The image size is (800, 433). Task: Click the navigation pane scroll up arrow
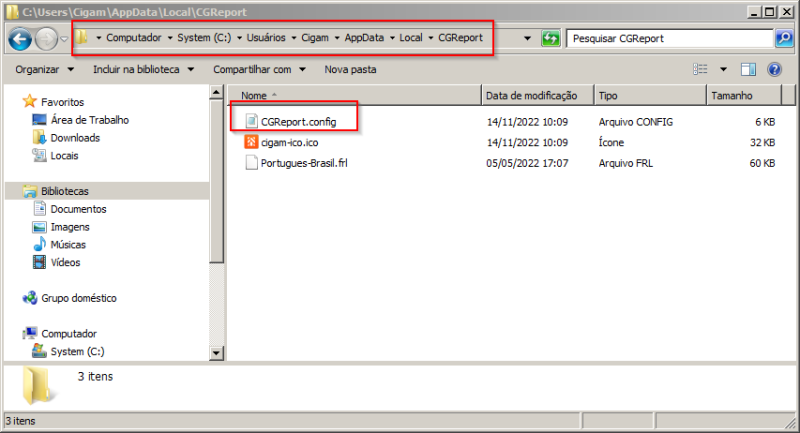pyautogui.click(x=216, y=92)
